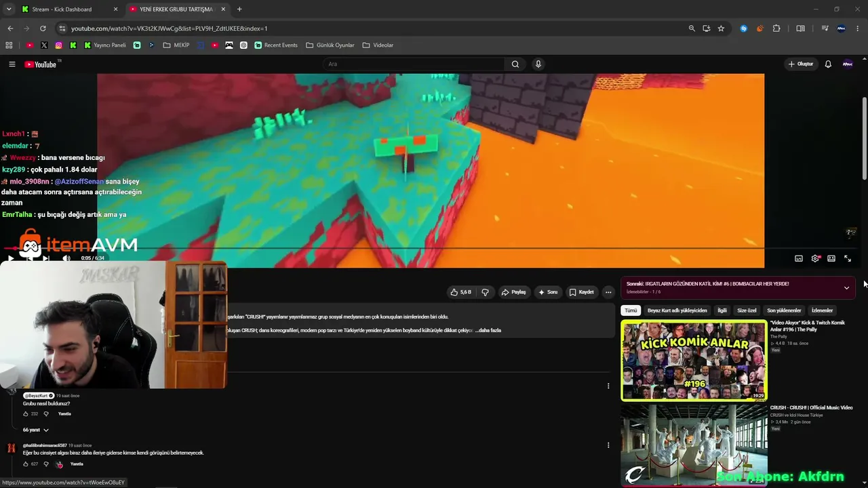This screenshot has width=868, height=488.
Task: Open the X (Twitter) bookmark
Action: point(44,45)
